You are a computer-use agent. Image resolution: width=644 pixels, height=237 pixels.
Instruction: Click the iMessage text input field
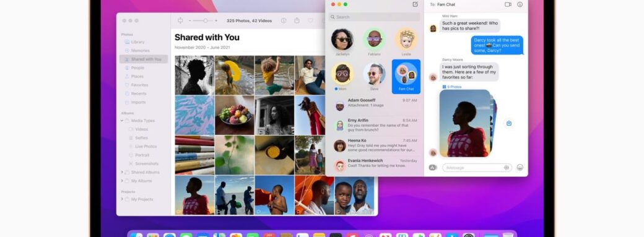pos(477,168)
